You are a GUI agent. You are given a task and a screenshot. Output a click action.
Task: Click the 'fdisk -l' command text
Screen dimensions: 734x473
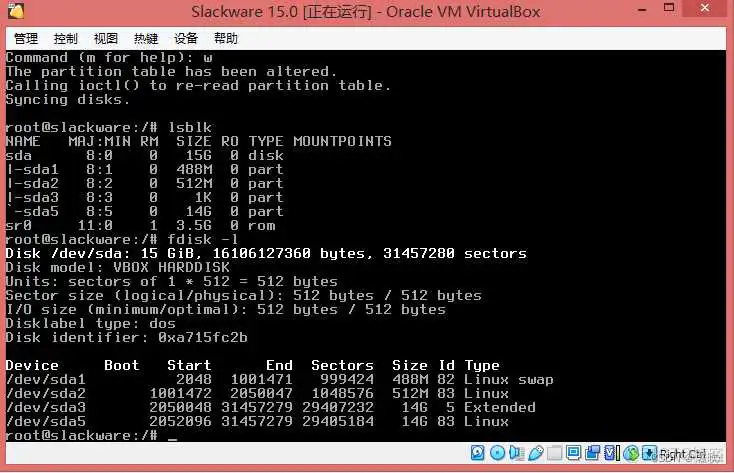click(x=203, y=239)
